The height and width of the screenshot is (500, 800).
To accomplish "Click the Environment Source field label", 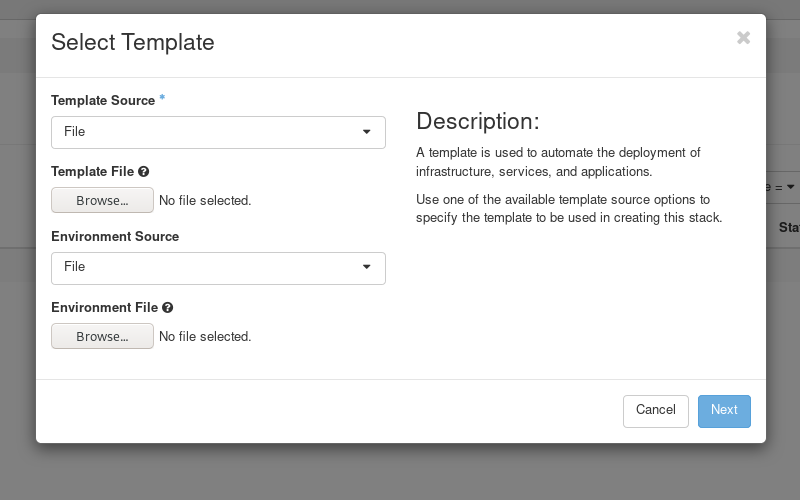I will pyautogui.click(x=115, y=237).
